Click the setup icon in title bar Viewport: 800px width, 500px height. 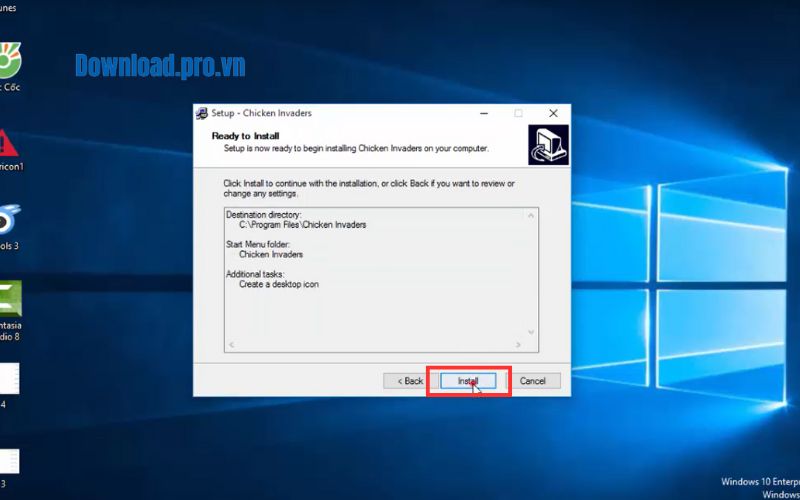[202, 113]
